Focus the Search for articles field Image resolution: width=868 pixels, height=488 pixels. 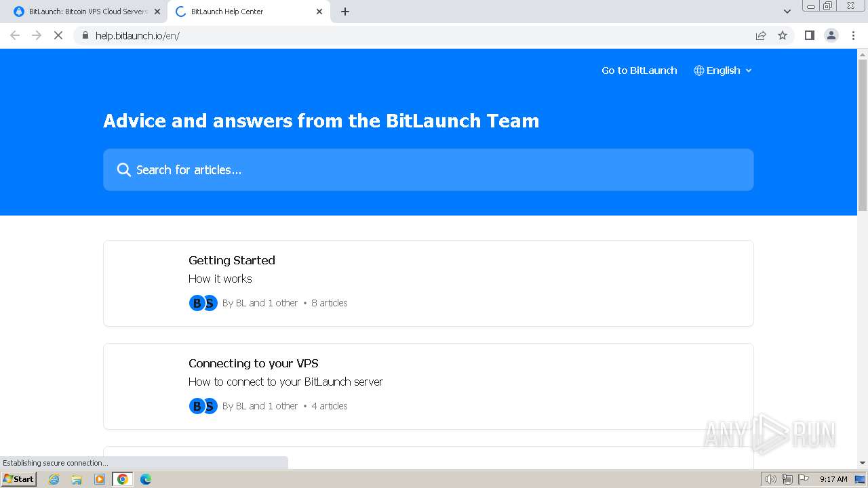(x=429, y=169)
